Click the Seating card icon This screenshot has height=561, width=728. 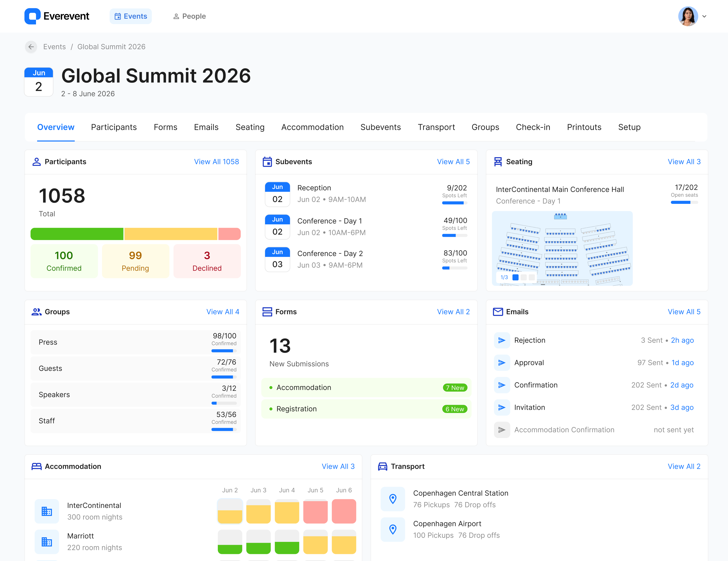point(498,161)
